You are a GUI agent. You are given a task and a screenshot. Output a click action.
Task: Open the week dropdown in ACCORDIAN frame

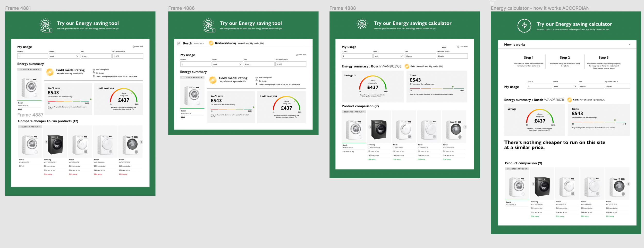coord(565,86)
